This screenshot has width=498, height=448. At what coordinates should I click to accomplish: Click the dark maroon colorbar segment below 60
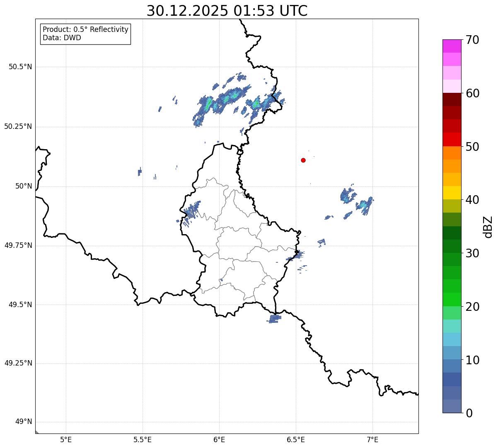(x=452, y=99)
